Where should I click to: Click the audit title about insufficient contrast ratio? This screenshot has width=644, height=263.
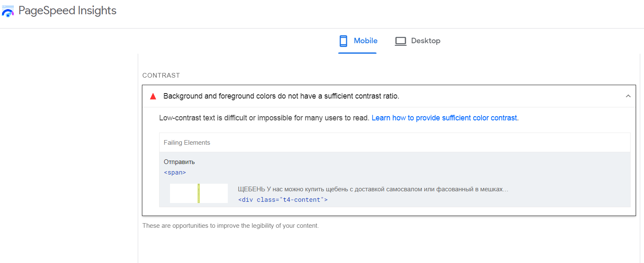click(281, 96)
